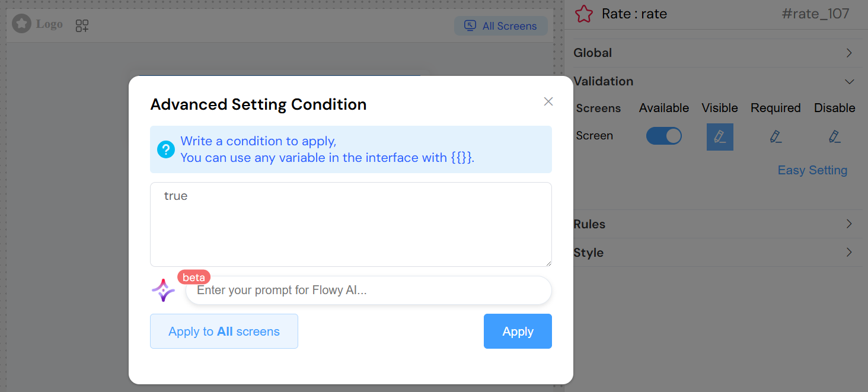Click the edit pencil under Disable
Image resolution: width=868 pixels, height=392 pixels.
[x=835, y=136]
